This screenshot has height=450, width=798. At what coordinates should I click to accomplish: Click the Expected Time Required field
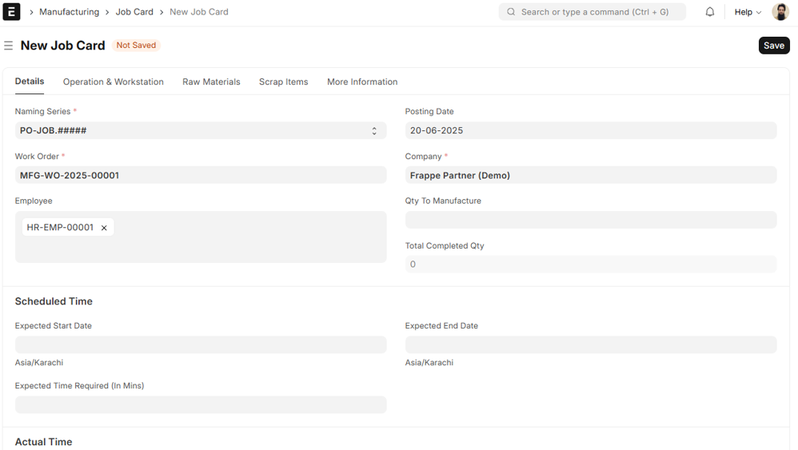(x=200, y=405)
